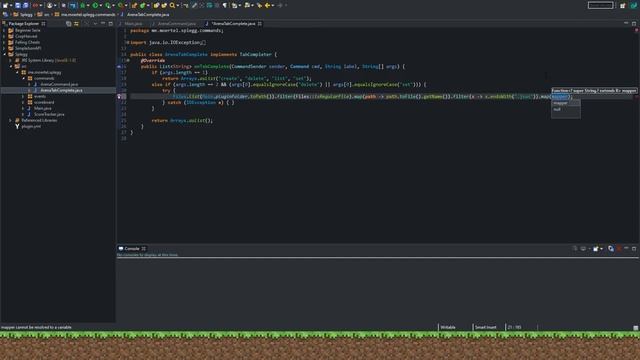Select plugin.yml in Package Explorer

point(31,127)
